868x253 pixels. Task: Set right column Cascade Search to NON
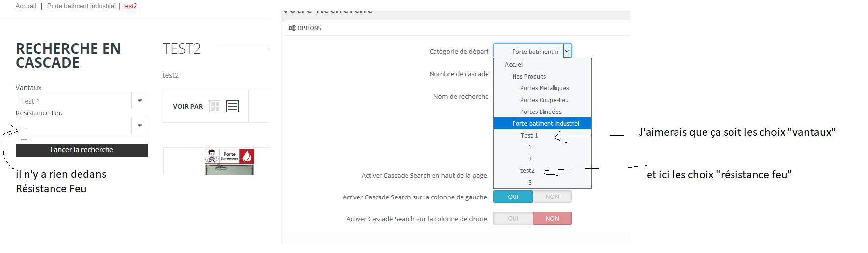[x=552, y=218]
